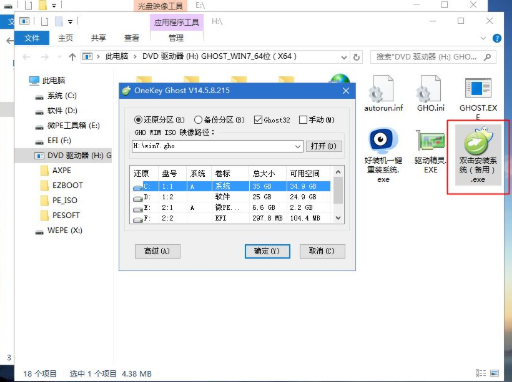Viewport: 512px width, 382px height.
Task: Toggle the Ghost32 checkbox
Action: 272,120
